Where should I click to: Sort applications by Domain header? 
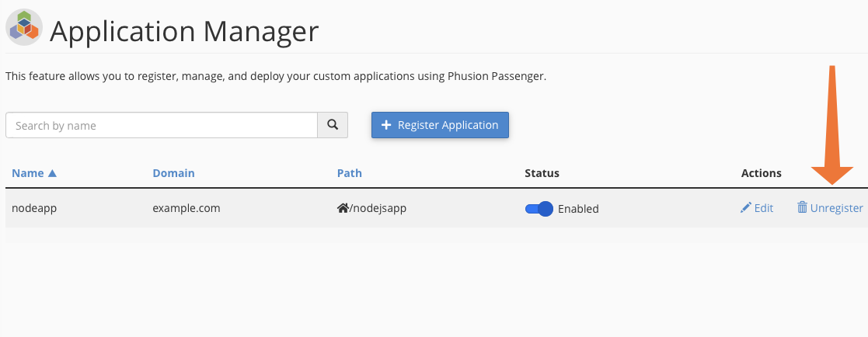point(173,173)
